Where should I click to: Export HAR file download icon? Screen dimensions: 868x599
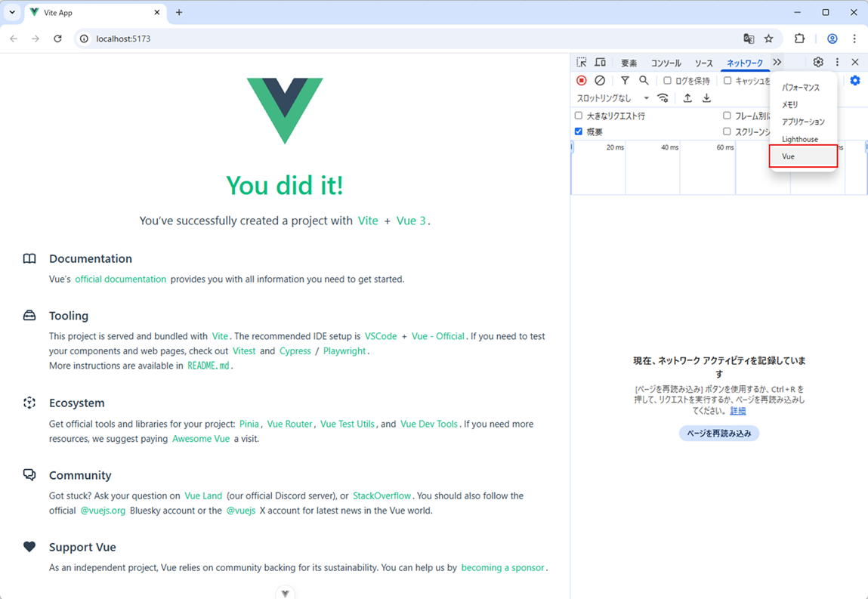coord(706,98)
